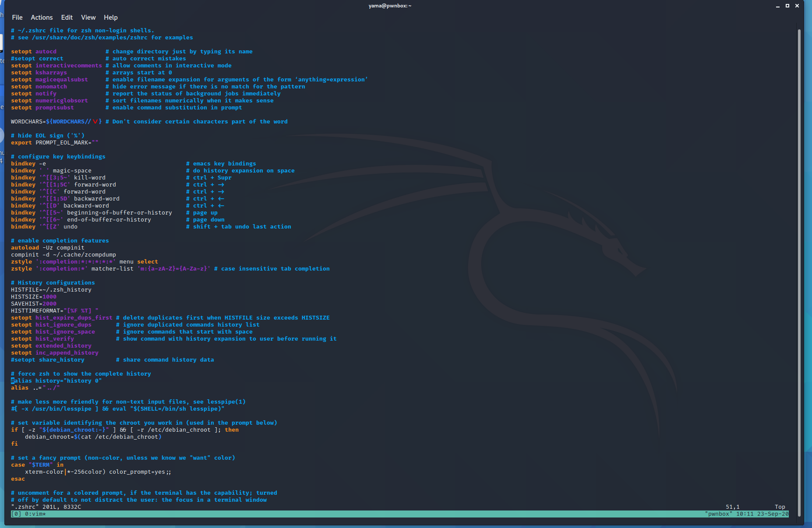Click the line "setopt nonomatch"
This screenshot has height=528, width=812.
point(158,87)
